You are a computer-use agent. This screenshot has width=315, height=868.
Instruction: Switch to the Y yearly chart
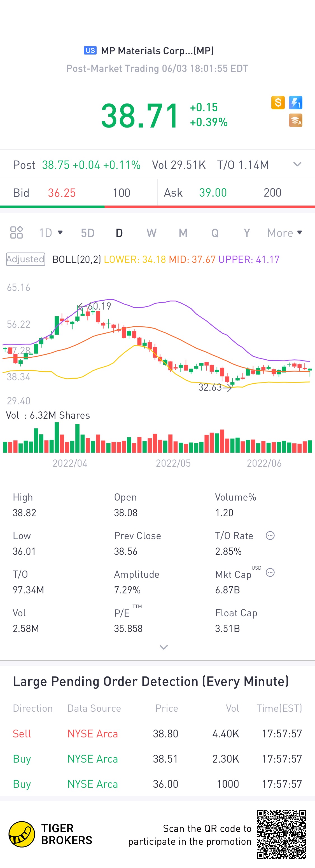tap(247, 233)
